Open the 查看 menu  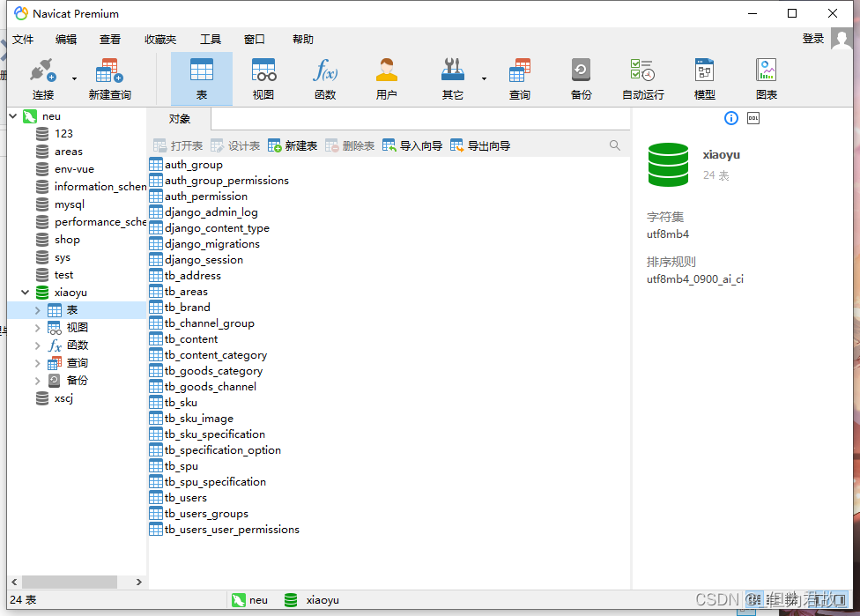[109, 40]
